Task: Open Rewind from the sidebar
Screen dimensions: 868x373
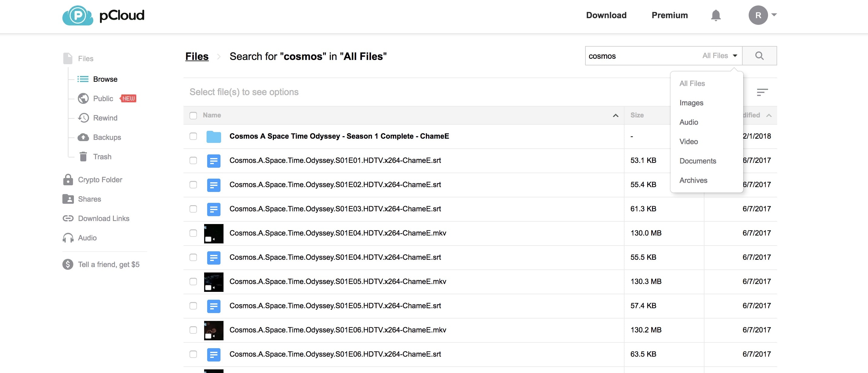Action: (105, 118)
